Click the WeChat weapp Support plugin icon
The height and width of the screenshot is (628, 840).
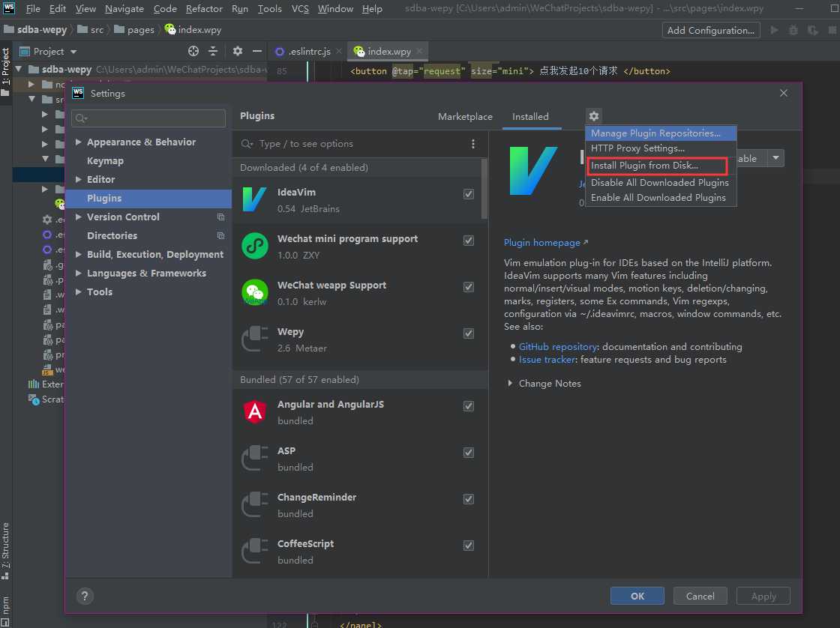pos(254,293)
